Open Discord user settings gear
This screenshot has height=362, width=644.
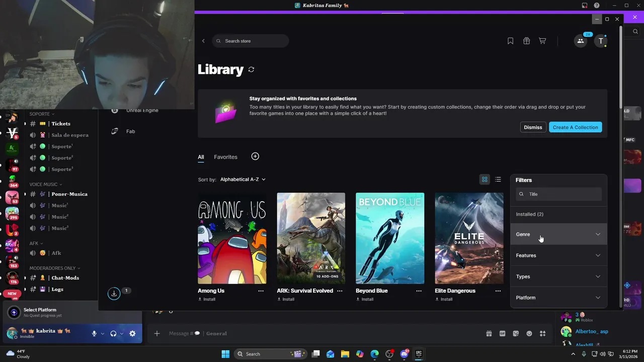[132, 333]
